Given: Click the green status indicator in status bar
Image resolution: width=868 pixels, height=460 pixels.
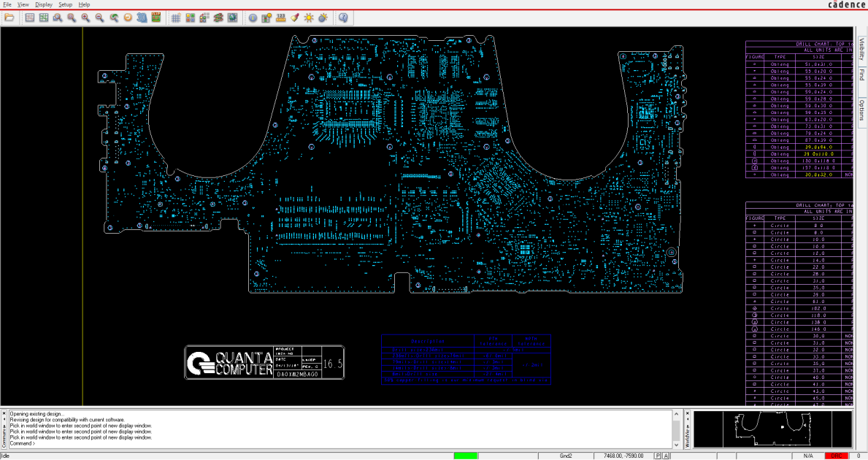Looking at the screenshot, I should 466,456.
